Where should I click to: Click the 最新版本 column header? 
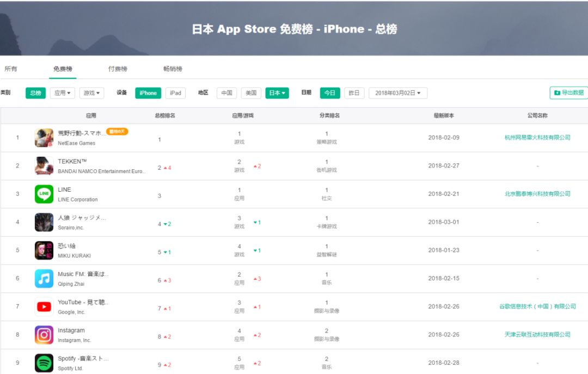tap(444, 115)
